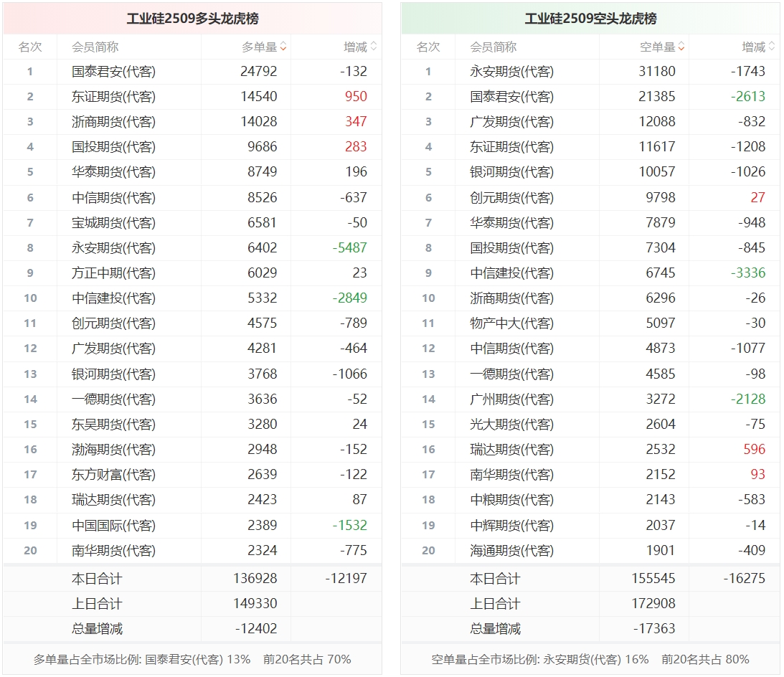
Task: Select 光大期货(代客) row
Action: [x=590, y=424]
